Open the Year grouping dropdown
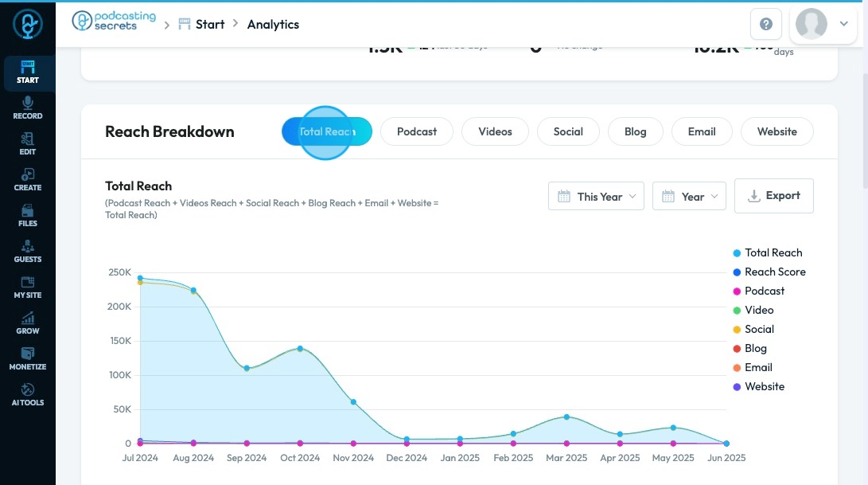 pos(689,196)
